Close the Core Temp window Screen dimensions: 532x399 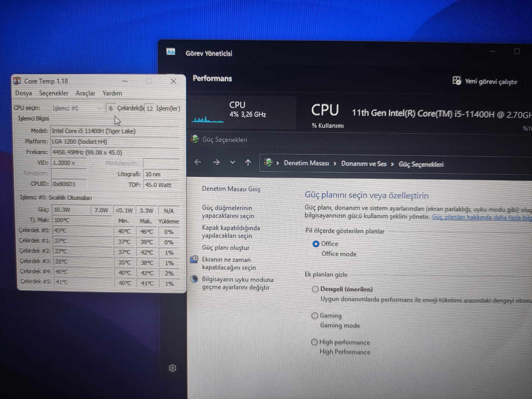click(173, 81)
